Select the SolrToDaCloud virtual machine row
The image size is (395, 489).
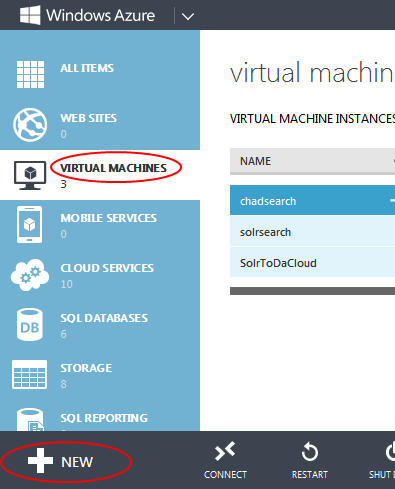[312, 262]
